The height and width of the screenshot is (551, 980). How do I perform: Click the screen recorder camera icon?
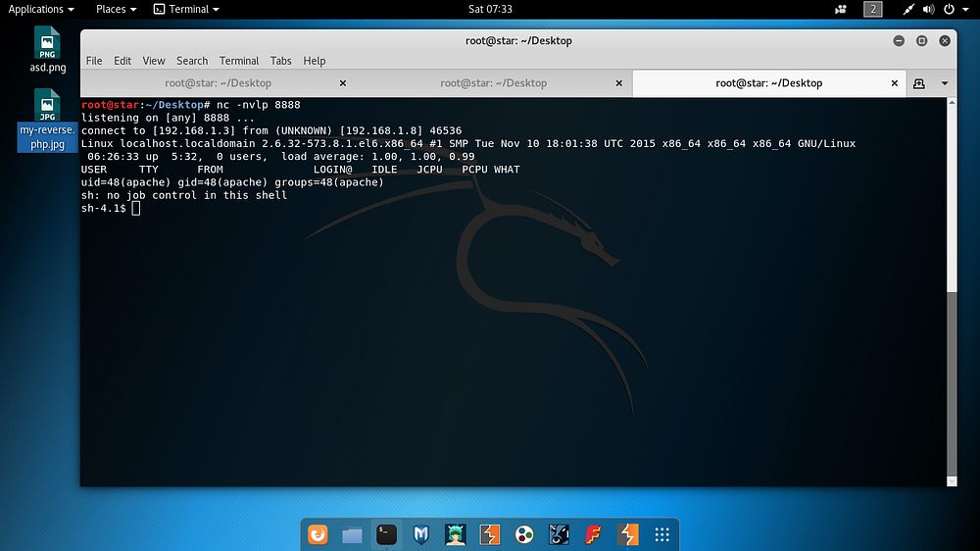[841, 9]
